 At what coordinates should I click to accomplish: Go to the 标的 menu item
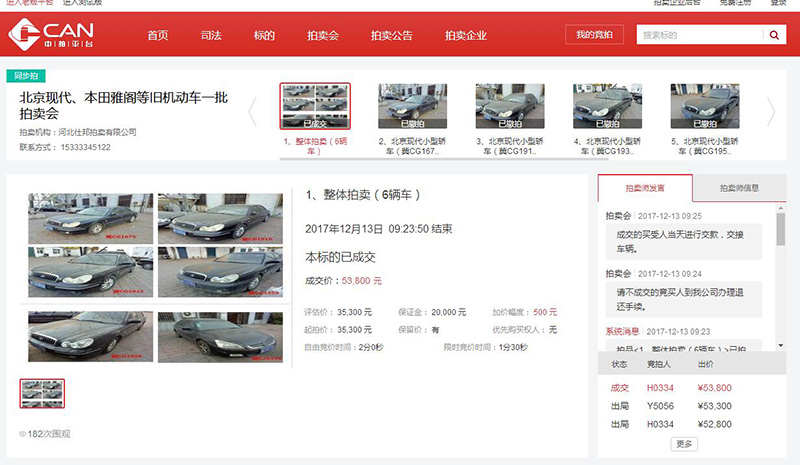264,35
